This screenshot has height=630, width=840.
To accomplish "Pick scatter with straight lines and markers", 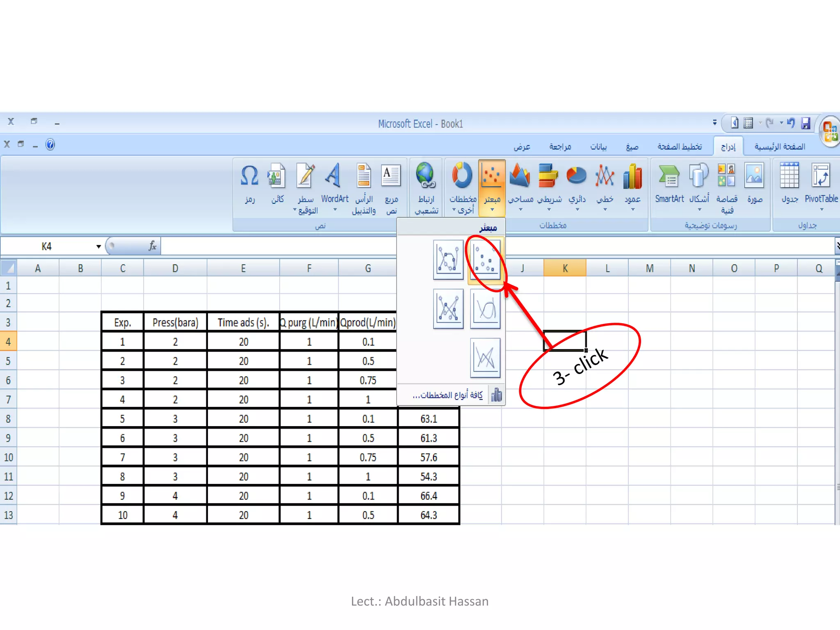I will click(x=448, y=309).
